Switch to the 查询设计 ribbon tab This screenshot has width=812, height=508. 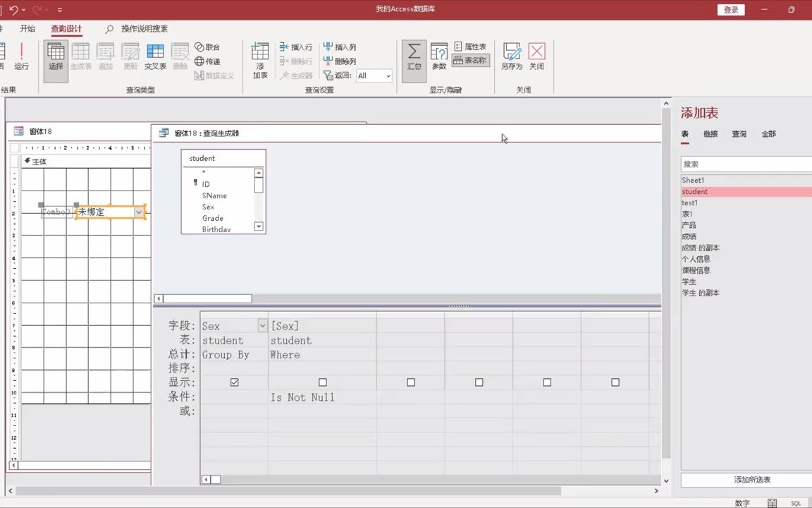coord(68,29)
